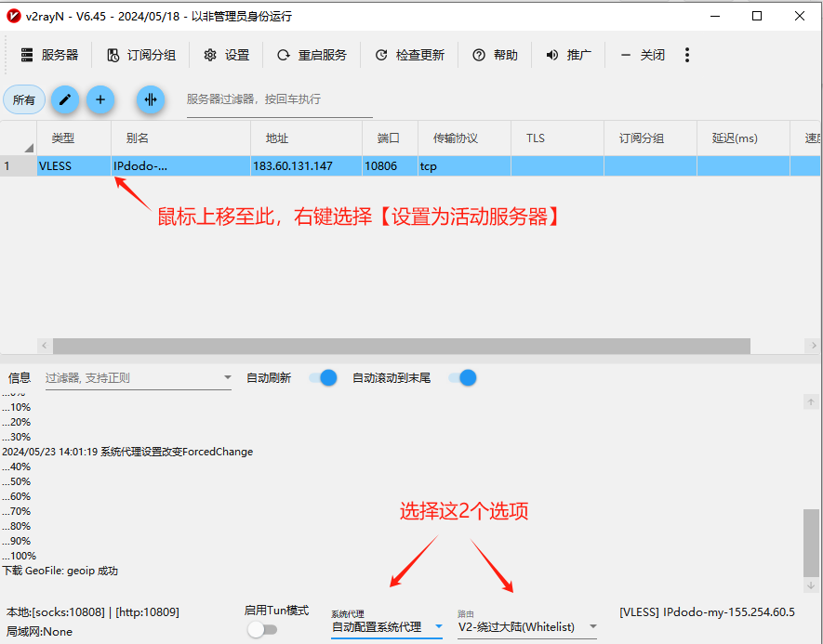Click the 信息 panel label
Image resolution: width=823 pixels, height=644 pixels.
(x=20, y=377)
